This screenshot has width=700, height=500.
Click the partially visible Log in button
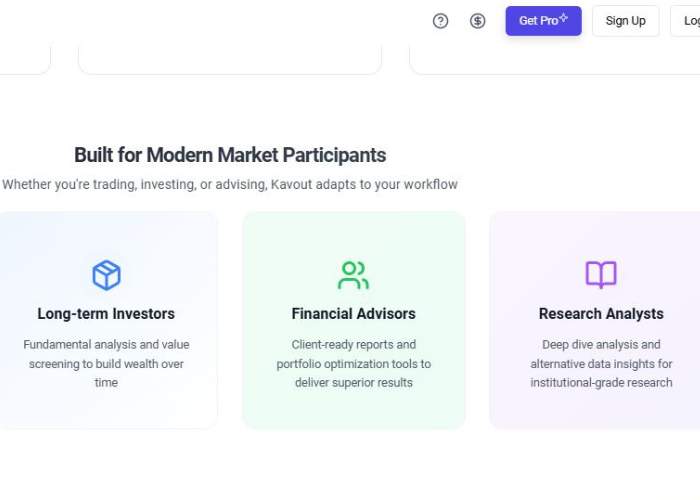click(x=685, y=21)
